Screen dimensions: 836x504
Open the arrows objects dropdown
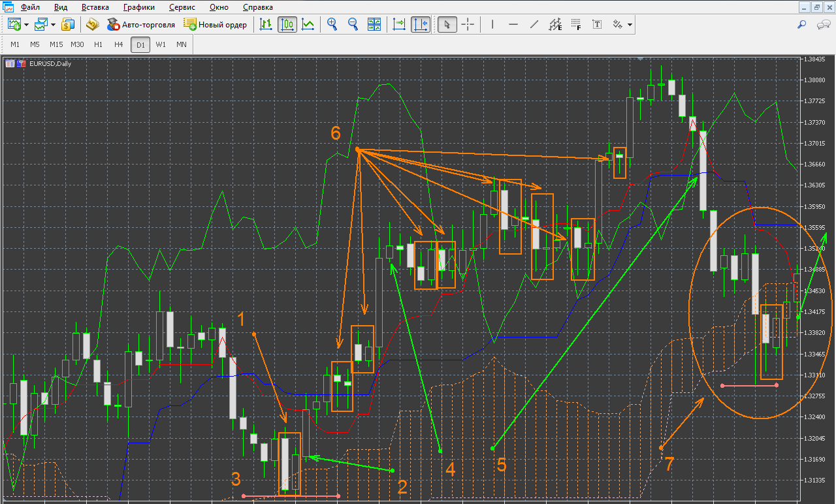coord(630,25)
